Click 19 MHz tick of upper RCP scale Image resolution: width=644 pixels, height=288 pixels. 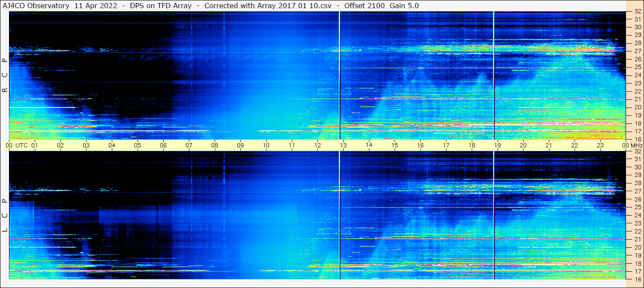click(x=637, y=115)
